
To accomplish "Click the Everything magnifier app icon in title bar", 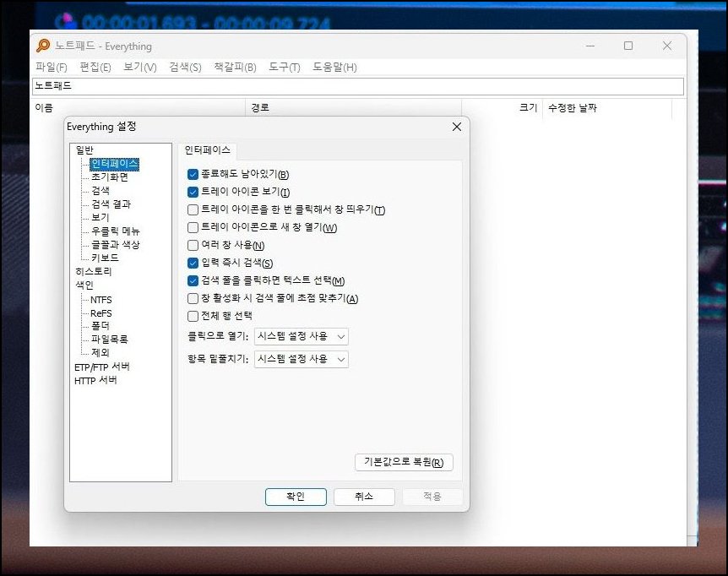I will coord(43,46).
